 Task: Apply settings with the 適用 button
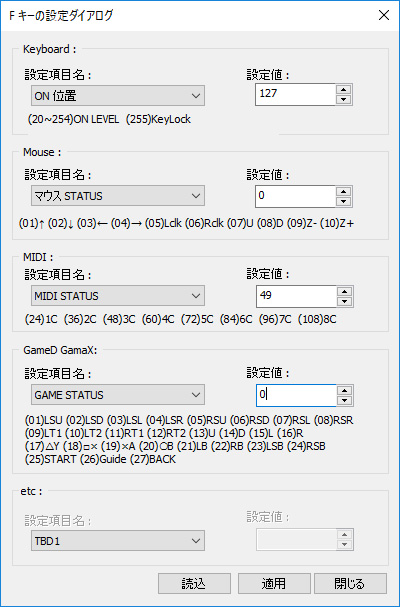point(274,584)
